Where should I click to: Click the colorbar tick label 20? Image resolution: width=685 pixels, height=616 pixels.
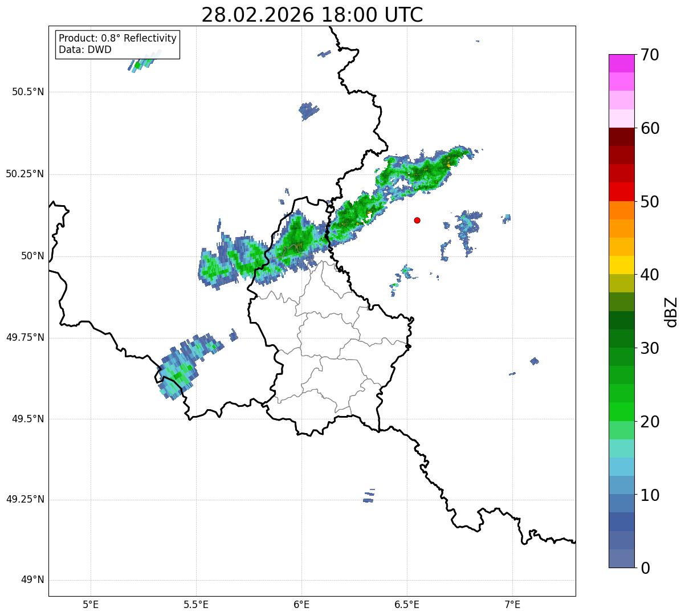(x=650, y=422)
